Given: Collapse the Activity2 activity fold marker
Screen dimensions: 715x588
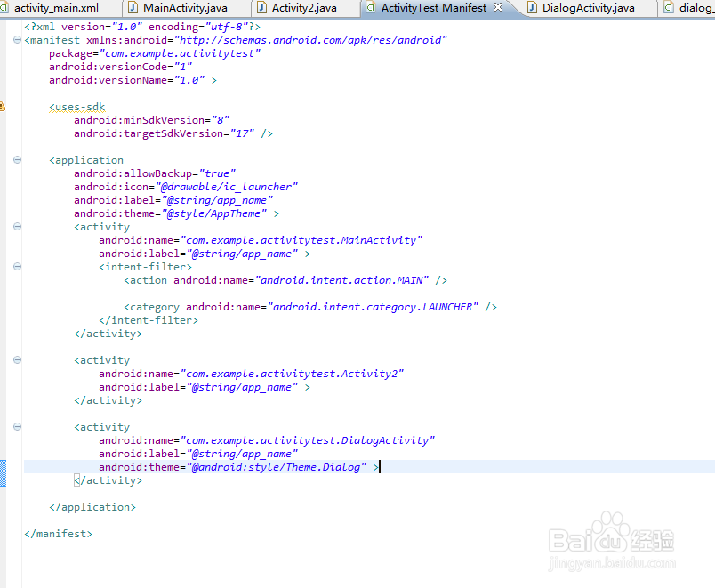Looking at the screenshot, I should point(17,360).
